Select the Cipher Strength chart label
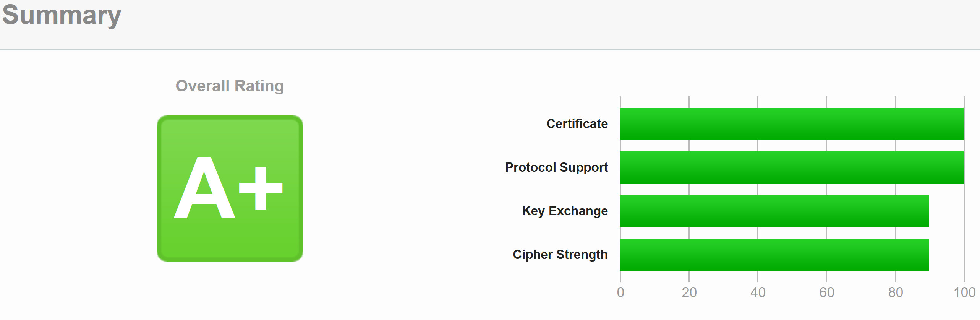 click(560, 255)
